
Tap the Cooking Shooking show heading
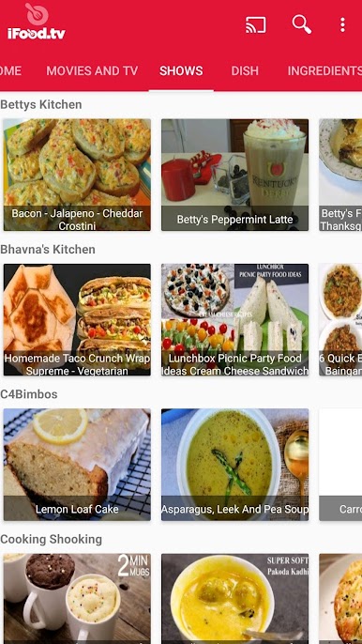point(51,539)
